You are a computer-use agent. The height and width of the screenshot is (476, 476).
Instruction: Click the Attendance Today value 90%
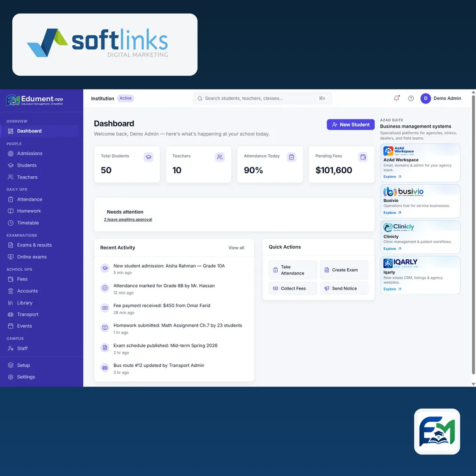[x=253, y=170]
